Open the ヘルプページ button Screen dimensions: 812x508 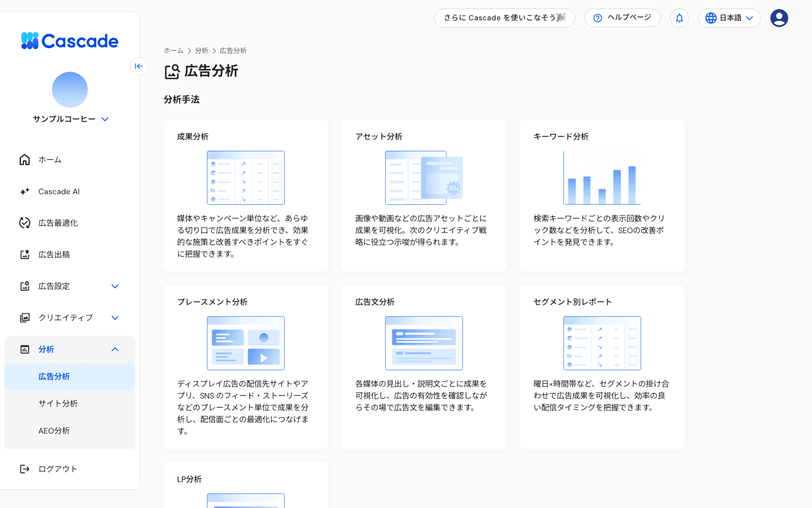pyautogui.click(x=623, y=18)
